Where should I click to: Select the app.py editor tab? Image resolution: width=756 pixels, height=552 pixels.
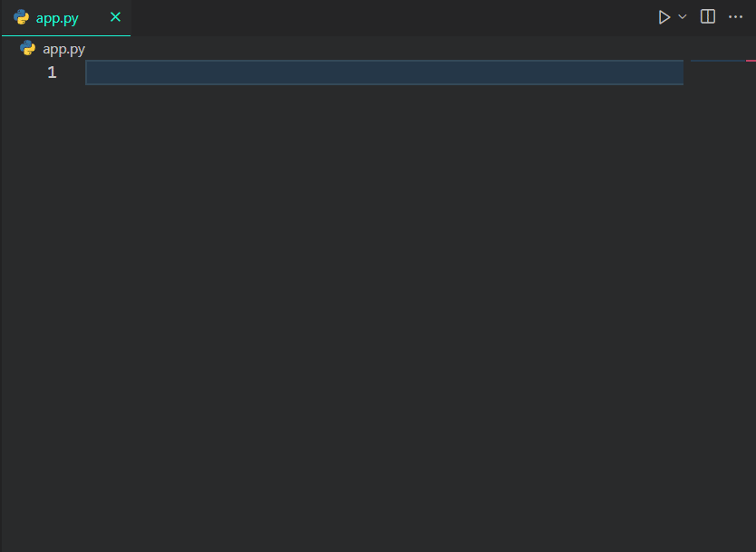point(66,18)
